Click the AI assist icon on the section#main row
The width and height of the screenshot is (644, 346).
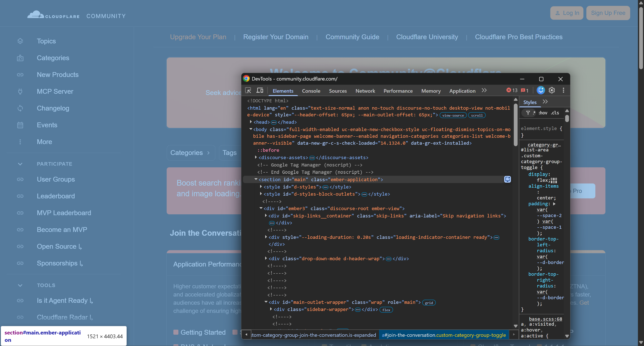507,179
